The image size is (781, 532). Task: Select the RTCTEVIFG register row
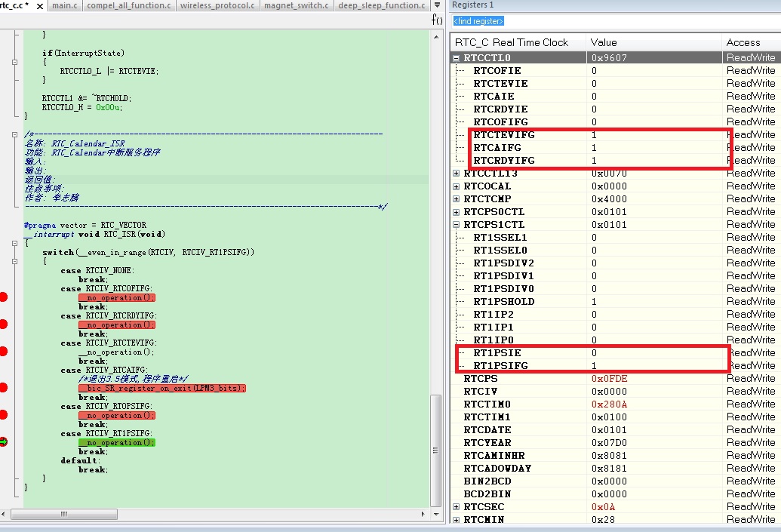pyautogui.click(x=616, y=135)
